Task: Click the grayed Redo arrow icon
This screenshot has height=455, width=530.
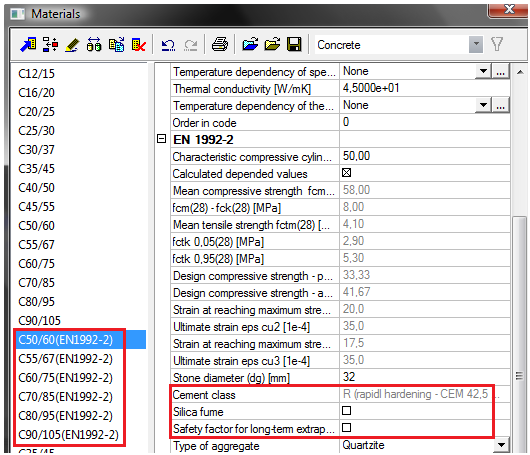Action: click(x=191, y=45)
